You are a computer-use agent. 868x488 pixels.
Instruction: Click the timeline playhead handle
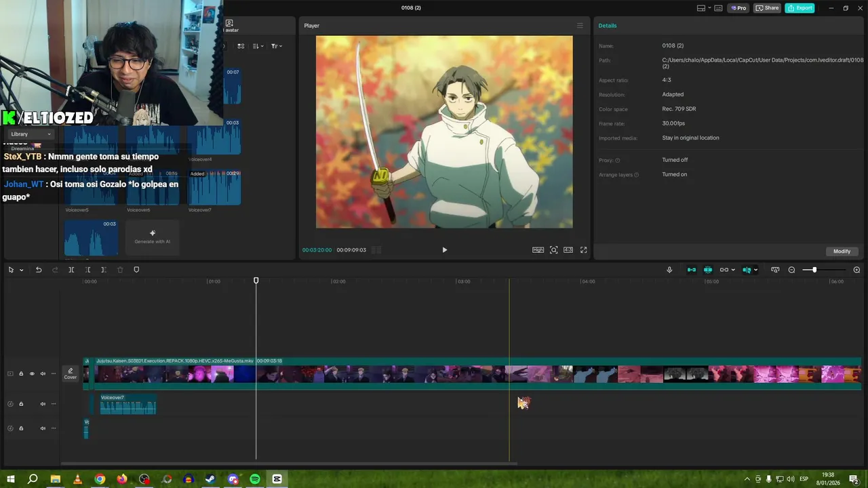[x=256, y=281]
